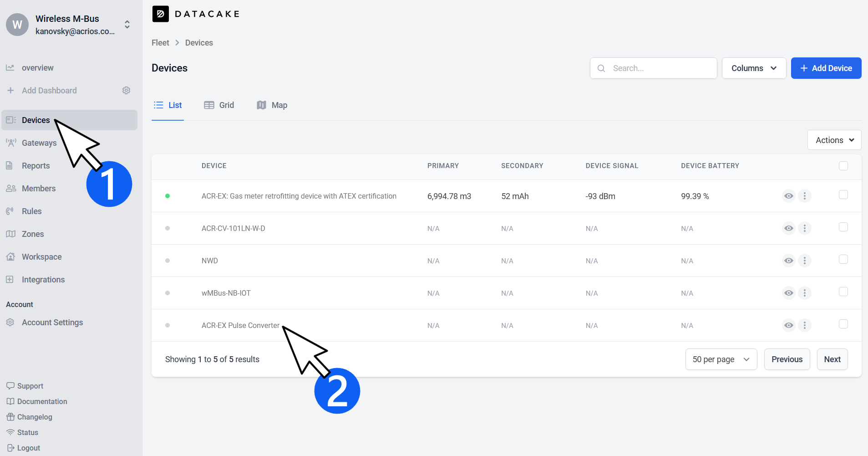Click eye icon for ACR-EX gas meter row
This screenshot has width=868, height=456.
point(789,196)
